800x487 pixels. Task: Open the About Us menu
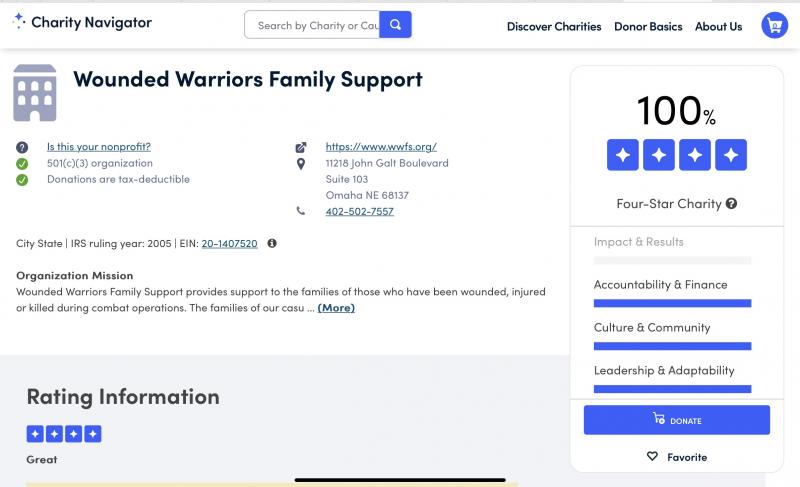(x=718, y=27)
